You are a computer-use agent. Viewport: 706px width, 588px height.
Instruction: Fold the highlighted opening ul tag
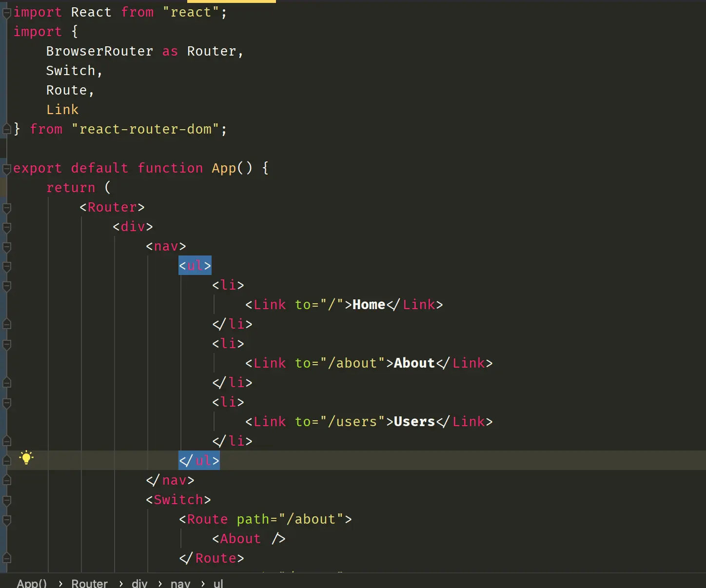(x=7, y=267)
